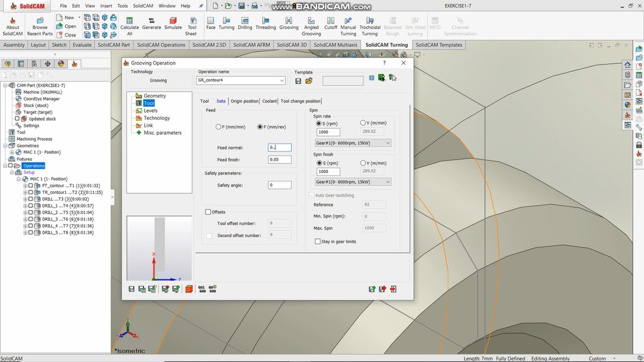The height and width of the screenshot is (362, 644).
Task: Choose the Trochoidal Turning operation
Action: pos(370,27)
